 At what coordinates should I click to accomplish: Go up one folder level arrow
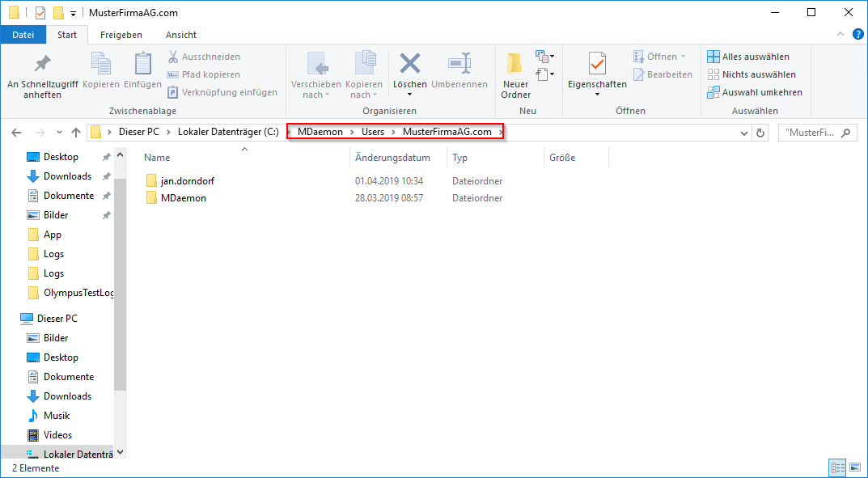[x=76, y=133]
